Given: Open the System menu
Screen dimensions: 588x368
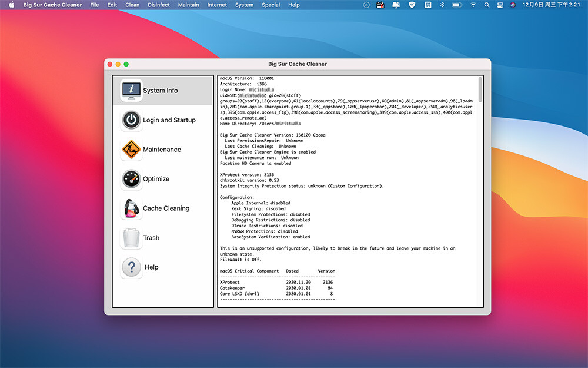Looking at the screenshot, I should [244, 5].
